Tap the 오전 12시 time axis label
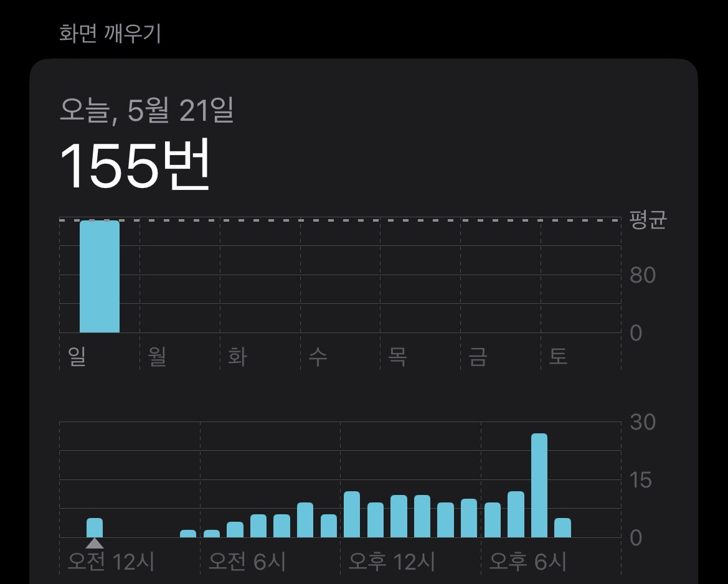728x584 pixels. (112, 561)
